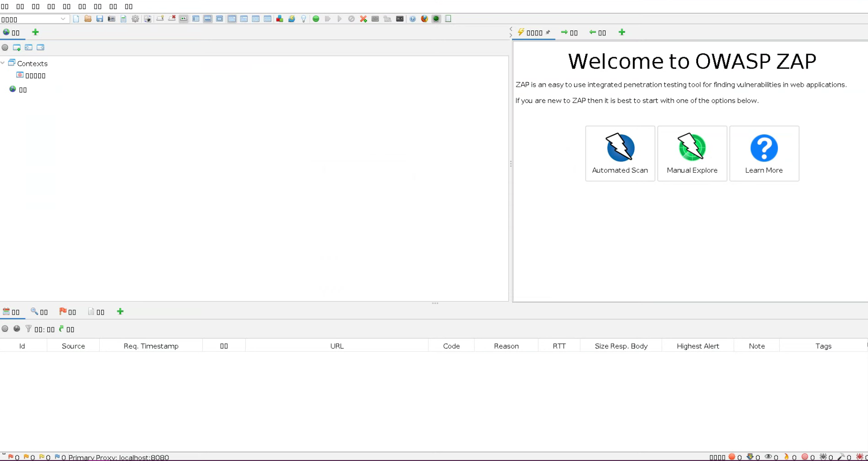
Task: Switch to the Request tab with right arrow
Action: point(569,32)
